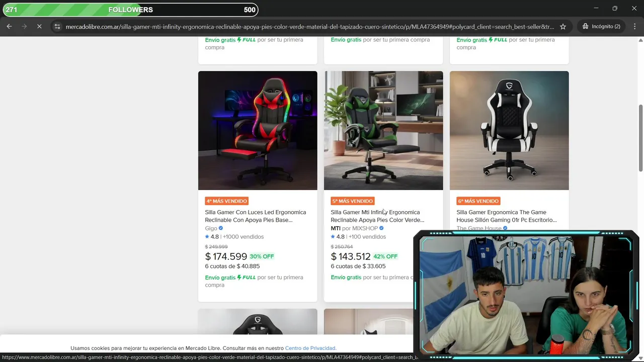
Task: Bookmark this page with the star icon
Action: pos(563,26)
